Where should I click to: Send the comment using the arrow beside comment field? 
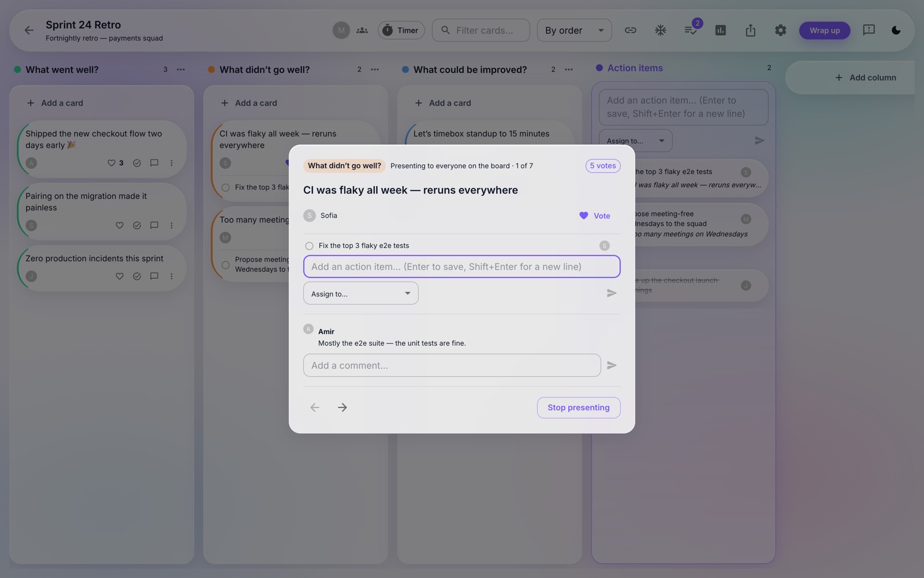tap(612, 365)
